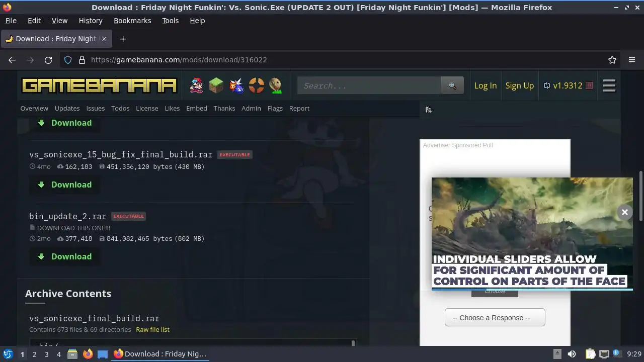
Task: Close the Download : Friday Night tab
Action: click(103, 39)
